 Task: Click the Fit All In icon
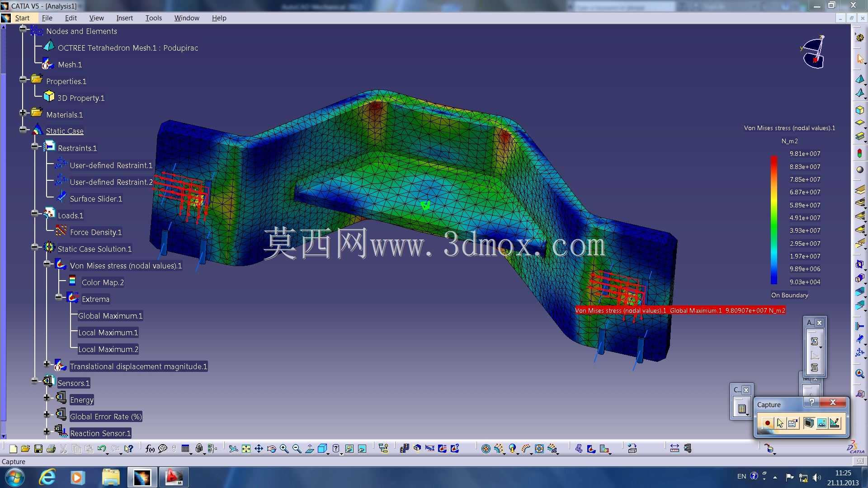coord(246,449)
